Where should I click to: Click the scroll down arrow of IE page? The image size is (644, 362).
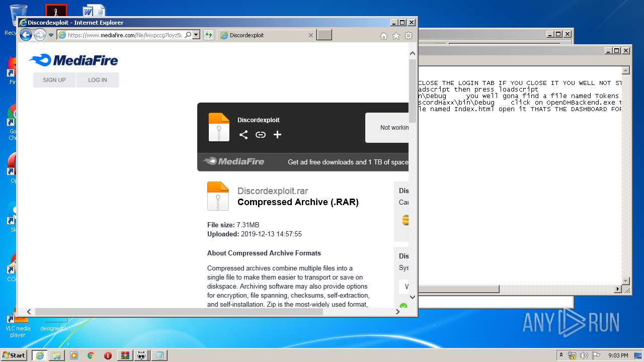click(413, 297)
